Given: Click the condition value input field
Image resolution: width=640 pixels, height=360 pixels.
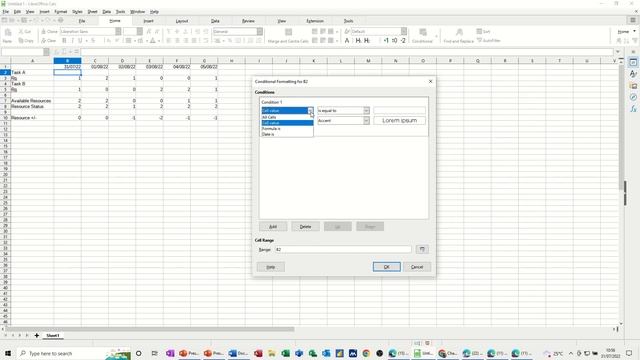Looking at the screenshot, I should pos(399,111).
